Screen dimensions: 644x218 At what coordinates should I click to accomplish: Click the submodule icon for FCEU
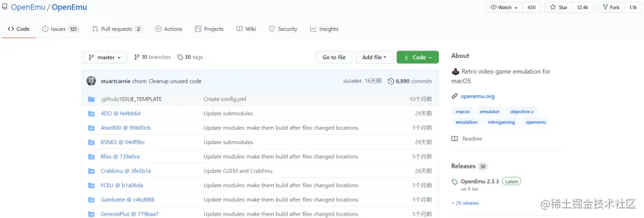(91, 186)
